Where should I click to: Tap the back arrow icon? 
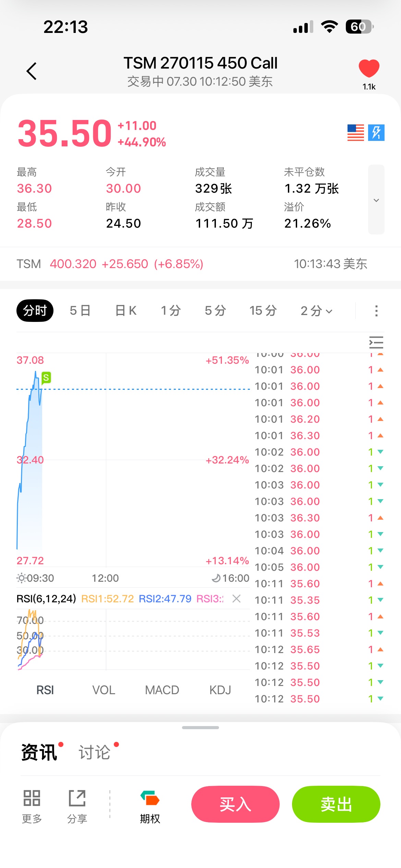(x=32, y=71)
